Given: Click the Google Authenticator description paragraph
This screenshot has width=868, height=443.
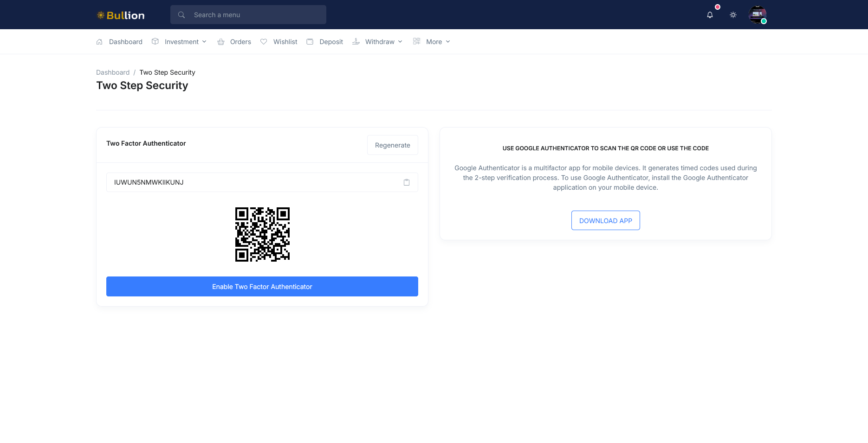Looking at the screenshot, I should coord(606,178).
